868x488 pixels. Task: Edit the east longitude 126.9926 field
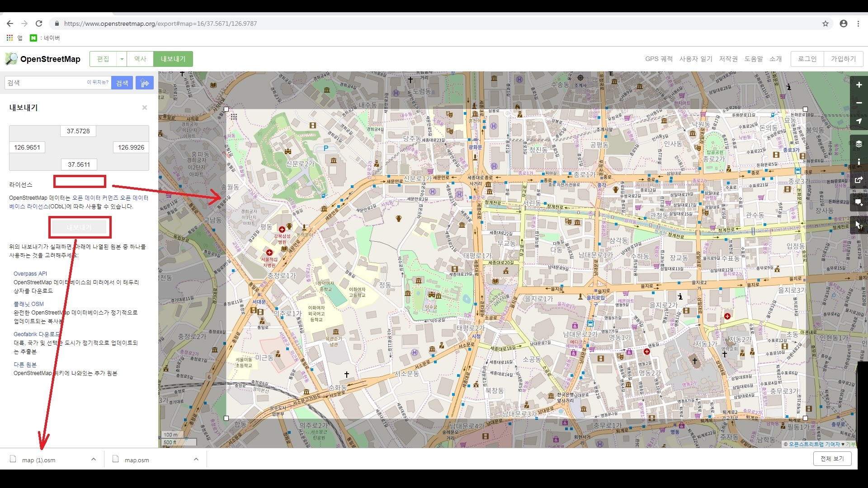[x=131, y=147]
